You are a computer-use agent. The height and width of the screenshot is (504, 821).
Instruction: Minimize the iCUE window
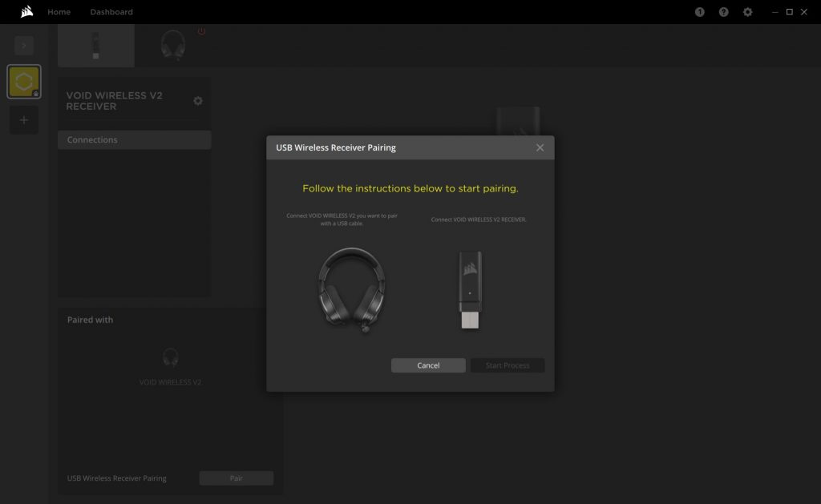pos(775,12)
